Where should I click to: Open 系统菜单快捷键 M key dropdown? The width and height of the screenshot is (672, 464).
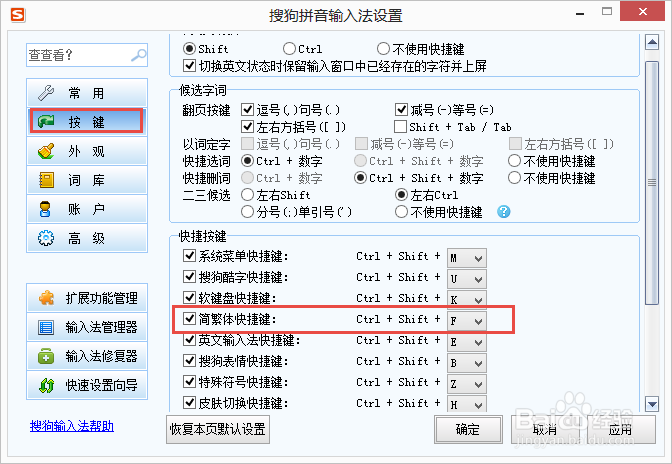(467, 258)
